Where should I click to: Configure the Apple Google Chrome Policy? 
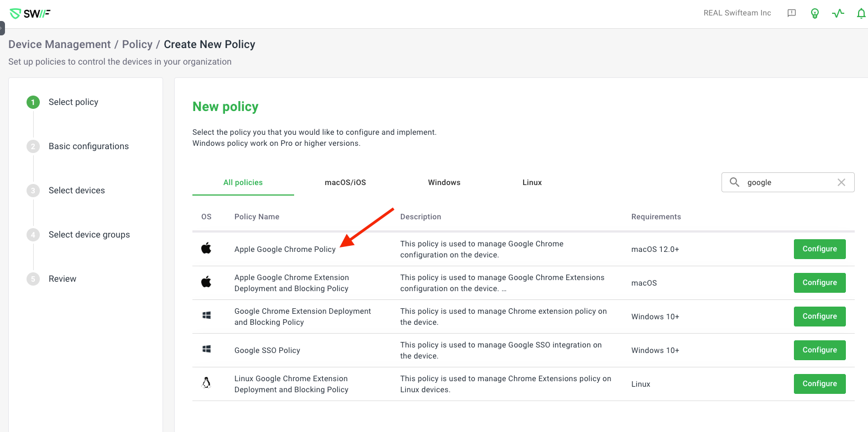[x=819, y=249]
